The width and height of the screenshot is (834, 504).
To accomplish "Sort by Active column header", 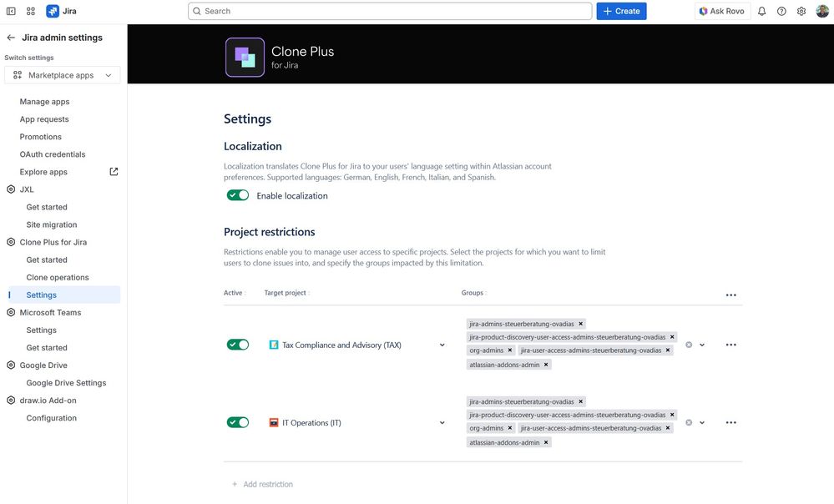I will pos(235,293).
